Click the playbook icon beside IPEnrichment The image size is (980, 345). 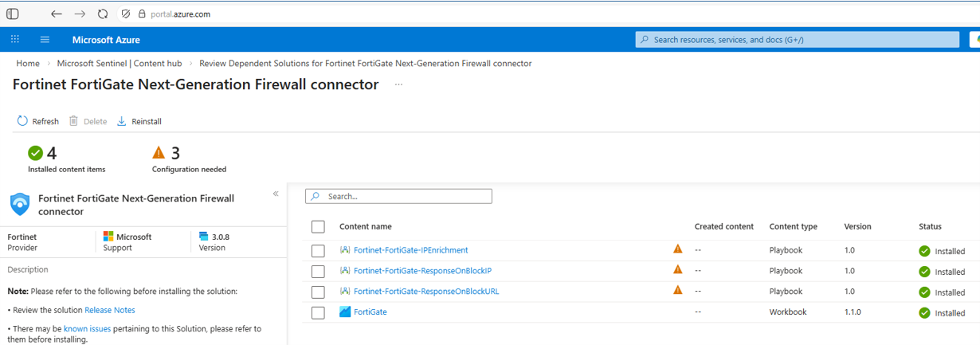coord(345,250)
